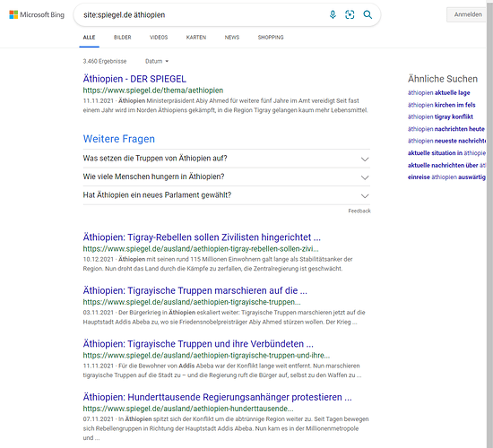Open result Tigray-Rebellen sollen Zivilisten hingerichtet

coord(202,237)
